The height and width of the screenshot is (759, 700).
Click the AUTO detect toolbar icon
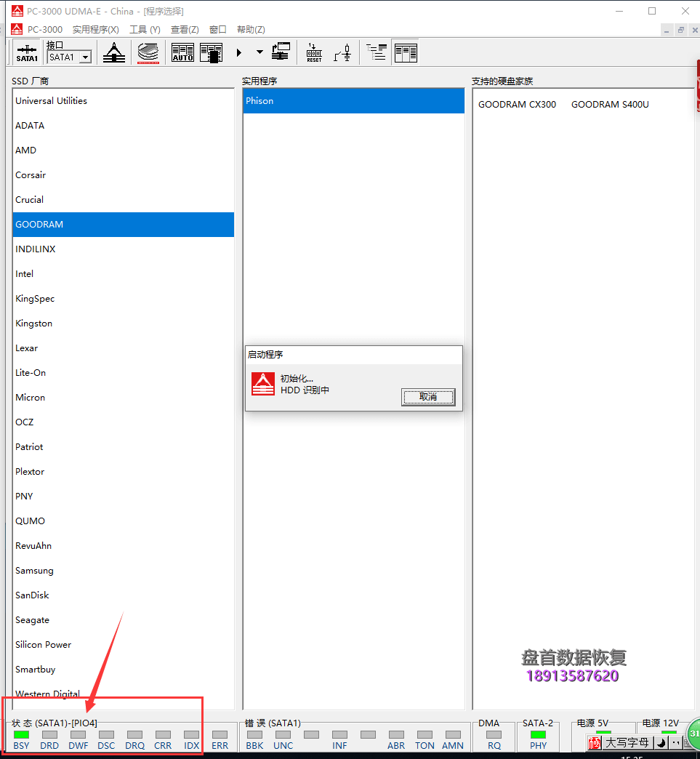tap(183, 53)
